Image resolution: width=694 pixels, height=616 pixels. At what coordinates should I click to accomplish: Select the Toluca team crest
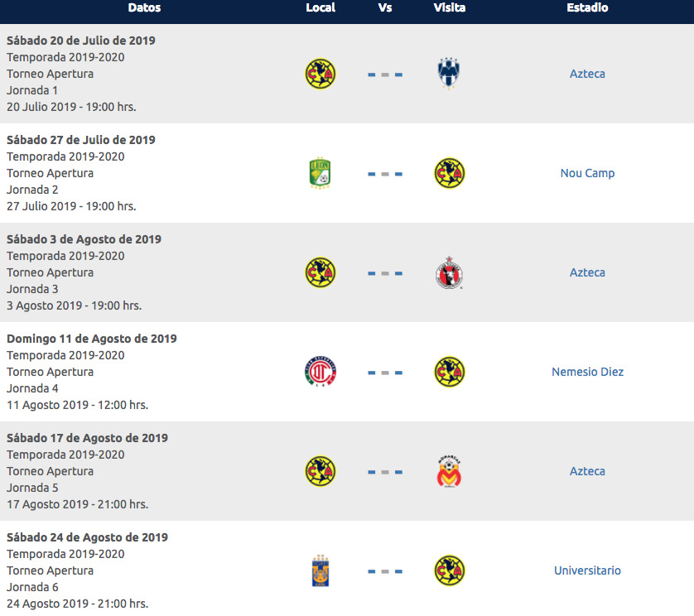pyautogui.click(x=320, y=372)
